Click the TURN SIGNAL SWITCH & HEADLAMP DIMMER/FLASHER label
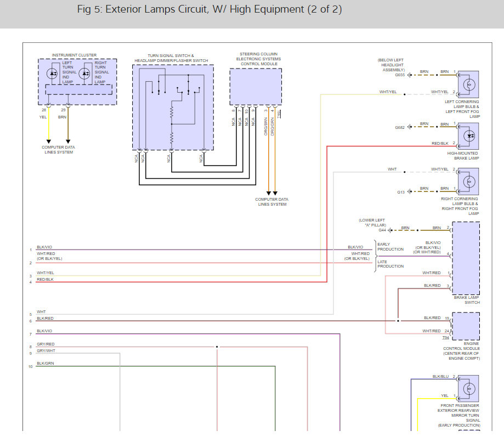Image resolution: width=504 pixels, height=442 pixels. [x=171, y=58]
